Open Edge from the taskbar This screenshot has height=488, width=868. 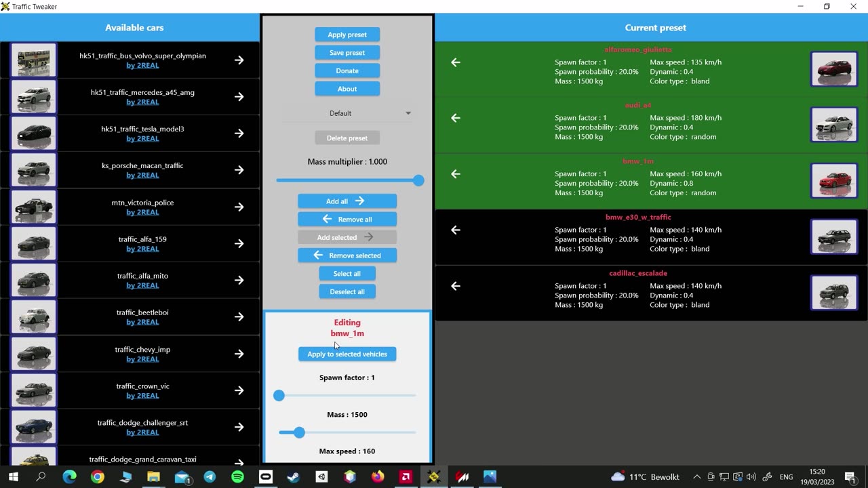coord(69,477)
